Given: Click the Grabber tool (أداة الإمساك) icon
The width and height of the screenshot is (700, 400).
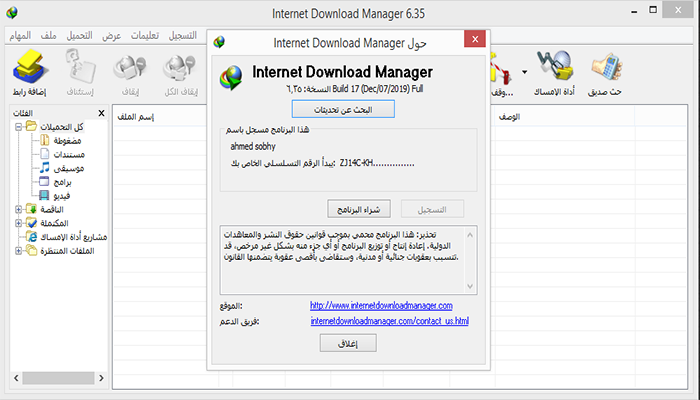Looking at the screenshot, I should click(554, 66).
